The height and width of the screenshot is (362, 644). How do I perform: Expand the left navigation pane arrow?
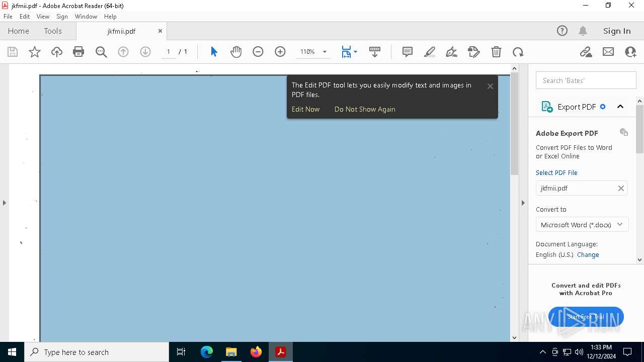point(4,203)
